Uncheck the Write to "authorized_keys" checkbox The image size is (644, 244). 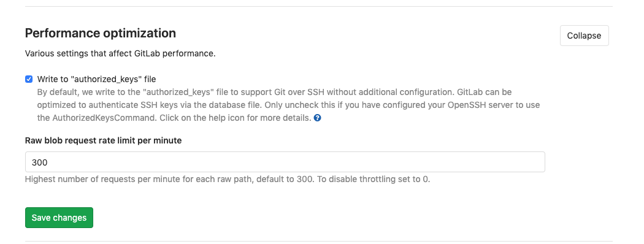click(x=29, y=79)
